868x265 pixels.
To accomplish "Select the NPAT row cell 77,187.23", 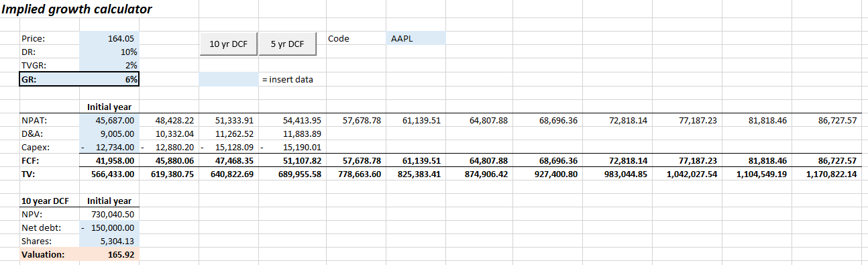I will pyautogui.click(x=687, y=121).
